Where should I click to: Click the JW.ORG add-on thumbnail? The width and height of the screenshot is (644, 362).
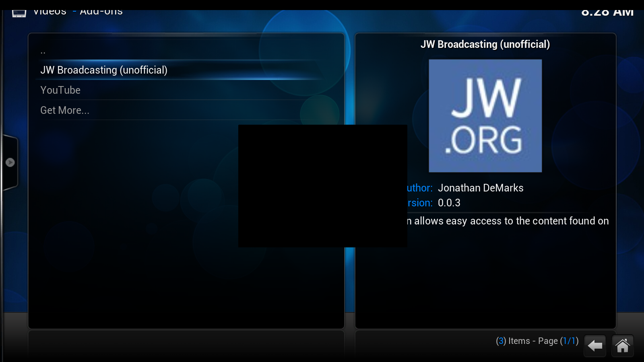click(485, 116)
